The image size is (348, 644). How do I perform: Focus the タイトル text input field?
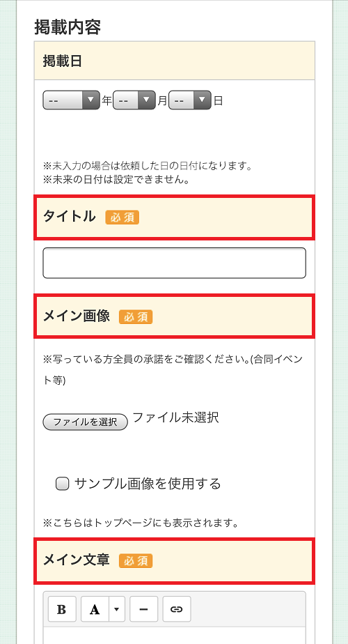click(175, 263)
